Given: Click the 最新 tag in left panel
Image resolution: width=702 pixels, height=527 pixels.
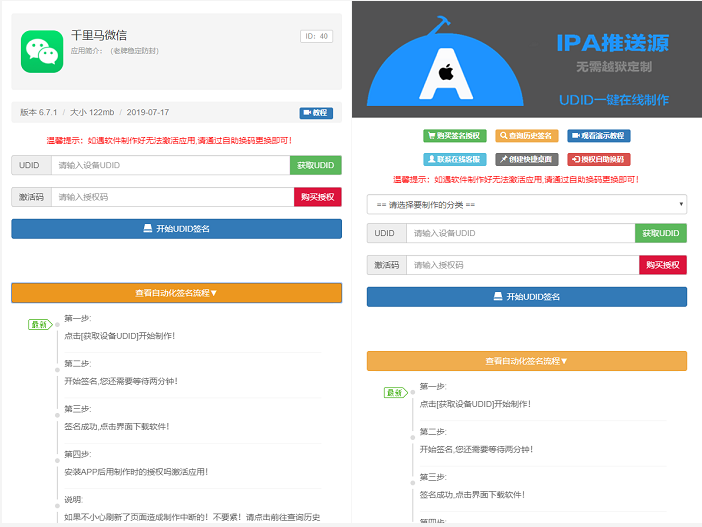Looking at the screenshot, I should click(40, 325).
